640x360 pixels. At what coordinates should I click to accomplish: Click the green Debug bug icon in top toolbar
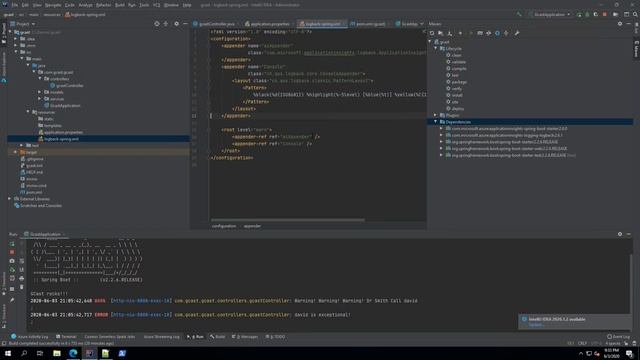[587, 14]
